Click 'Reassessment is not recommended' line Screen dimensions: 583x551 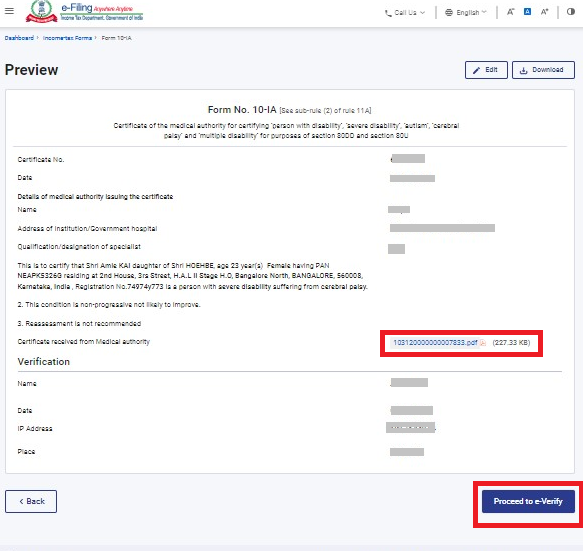[x=79, y=323]
